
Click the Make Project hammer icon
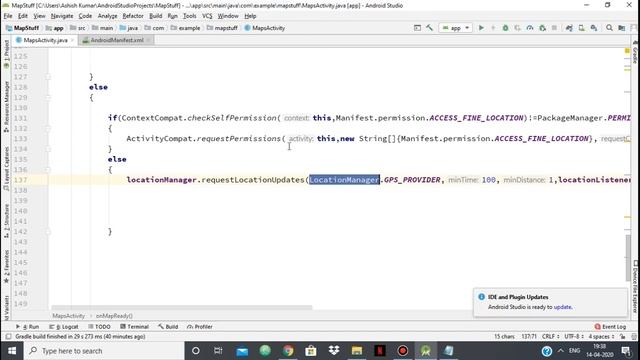[429, 28]
